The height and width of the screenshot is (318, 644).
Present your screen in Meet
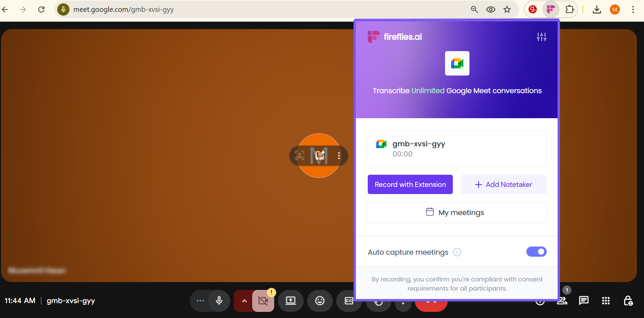[x=290, y=301]
